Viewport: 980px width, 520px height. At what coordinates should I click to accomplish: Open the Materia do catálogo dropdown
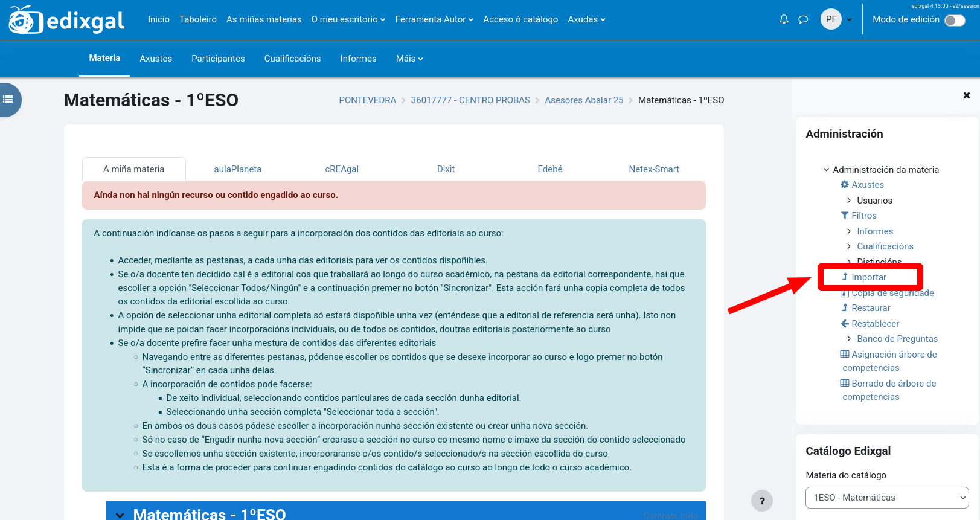pyautogui.click(x=887, y=498)
